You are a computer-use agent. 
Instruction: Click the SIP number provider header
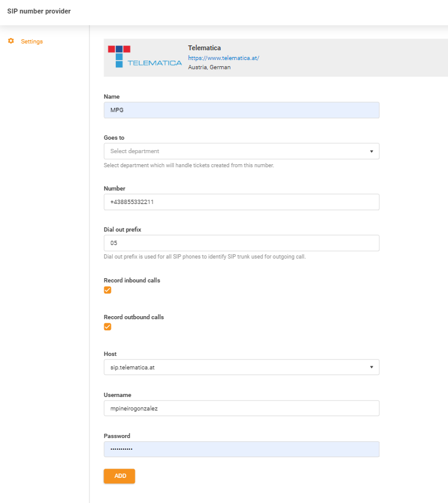39,11
